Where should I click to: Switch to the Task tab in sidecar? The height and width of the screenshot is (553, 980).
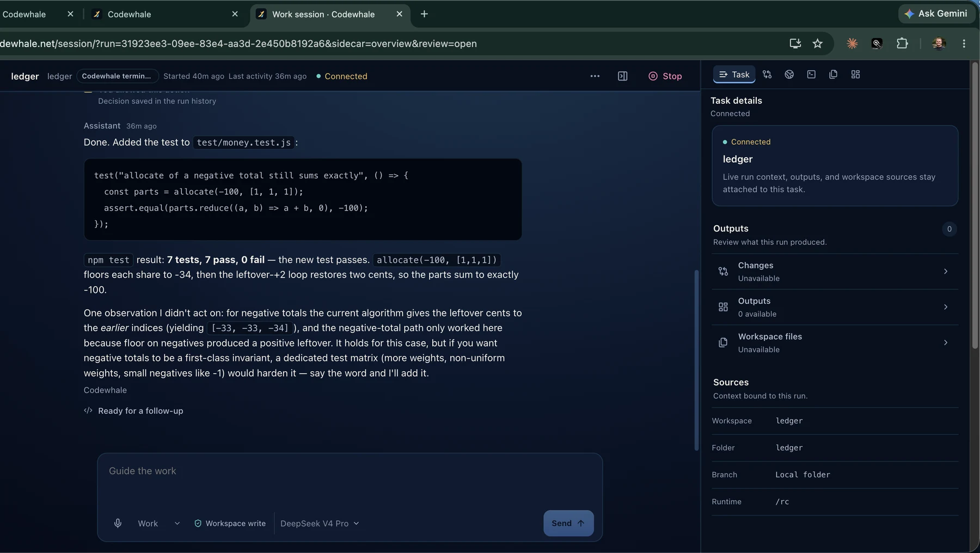(734, 75)
